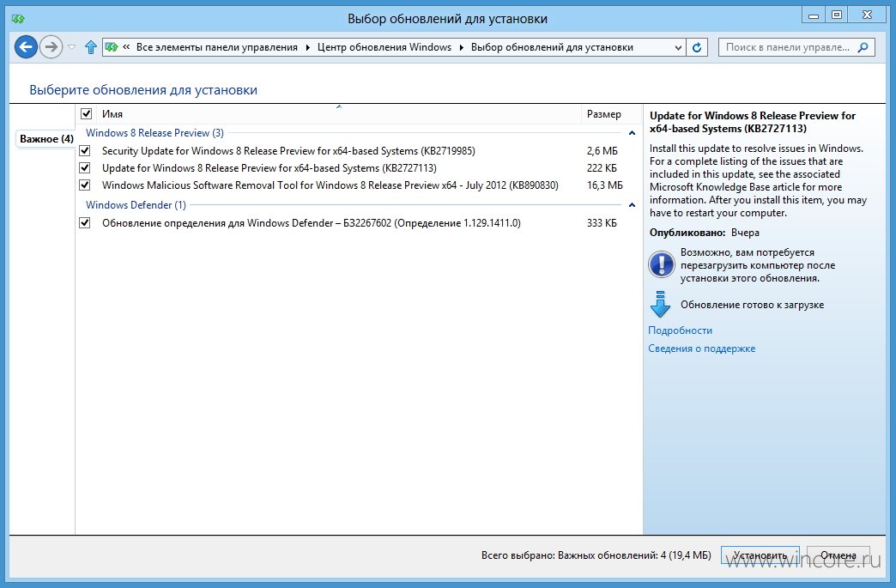
Task: Sort updates by the Имя column
Action: coord(338,113)
